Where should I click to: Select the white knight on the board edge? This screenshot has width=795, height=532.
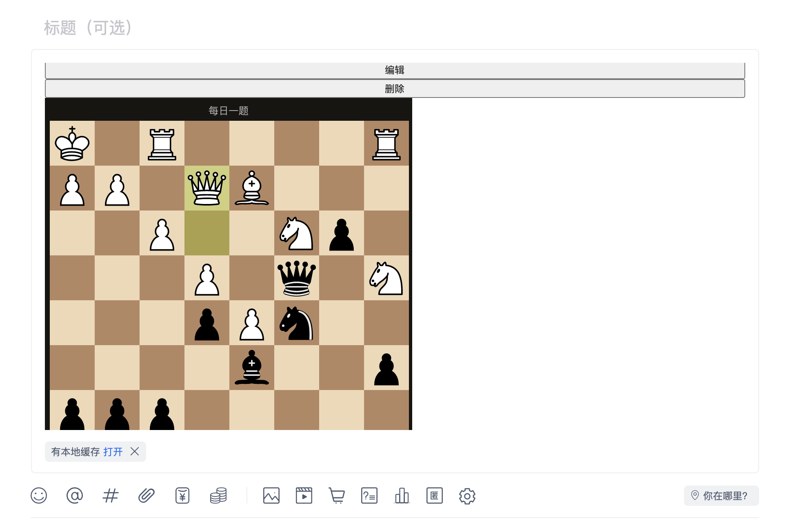386,278
